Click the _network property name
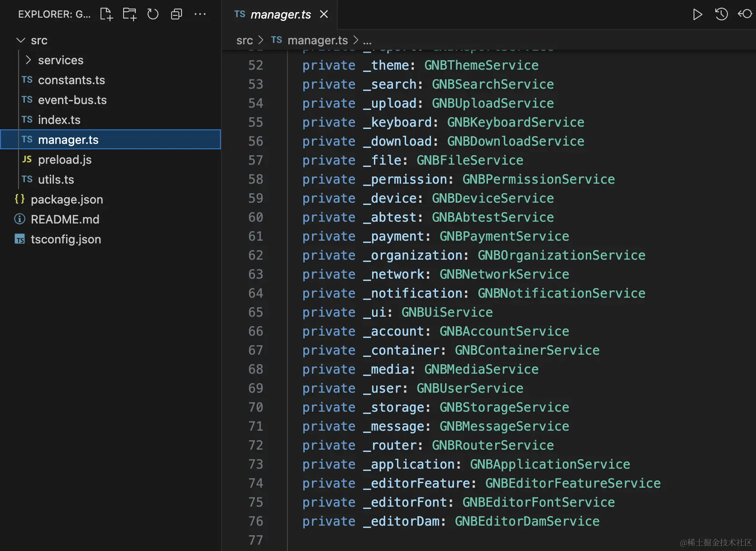Screen dimensions: 756x551 (393, 275)
